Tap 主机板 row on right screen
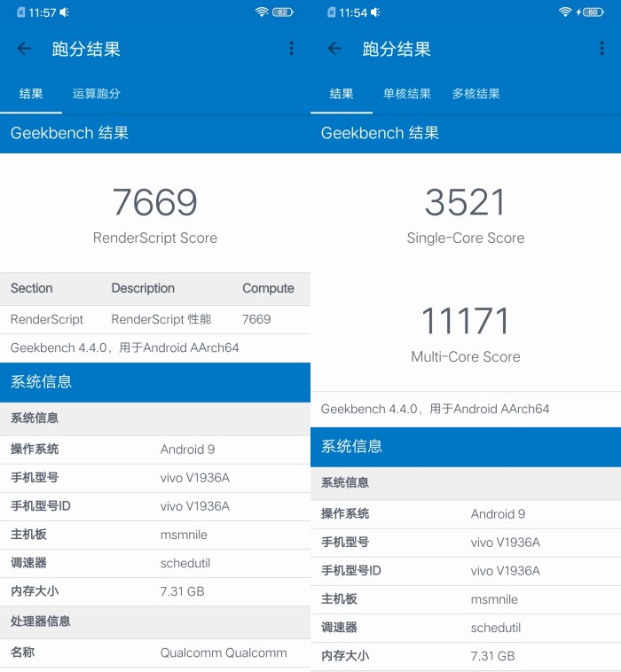The height and width of the screenshot is (672, 621). coord(466,599)
